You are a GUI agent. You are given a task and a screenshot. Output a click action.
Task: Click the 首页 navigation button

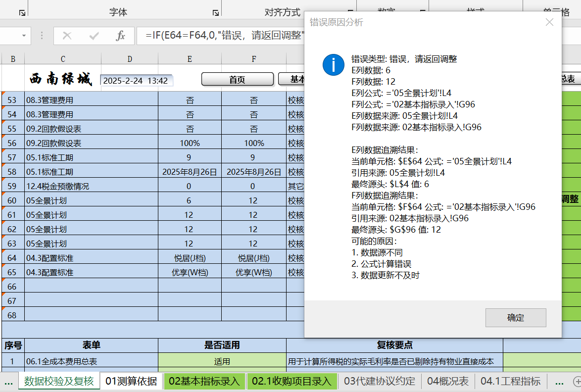coord(237,79)
